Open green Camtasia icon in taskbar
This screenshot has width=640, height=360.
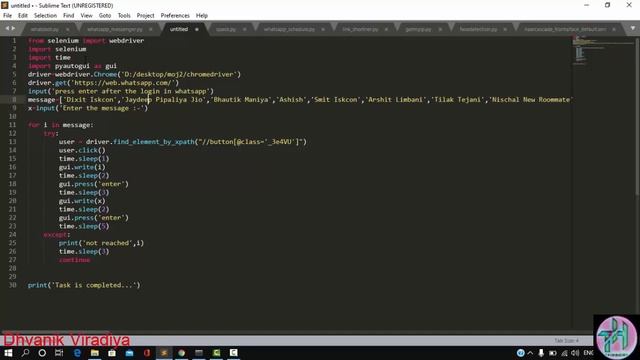216,353
